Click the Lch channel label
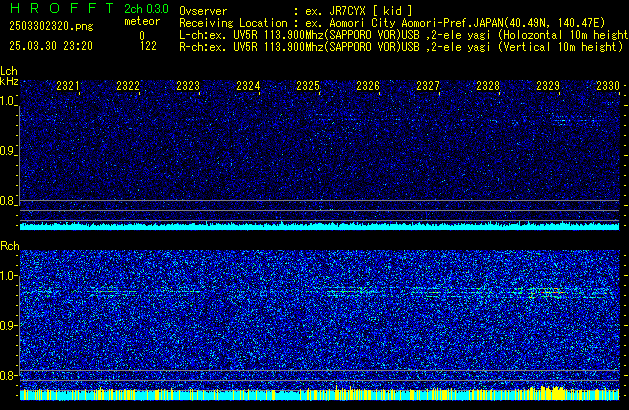629x410 pixels. tap(9, 71)
